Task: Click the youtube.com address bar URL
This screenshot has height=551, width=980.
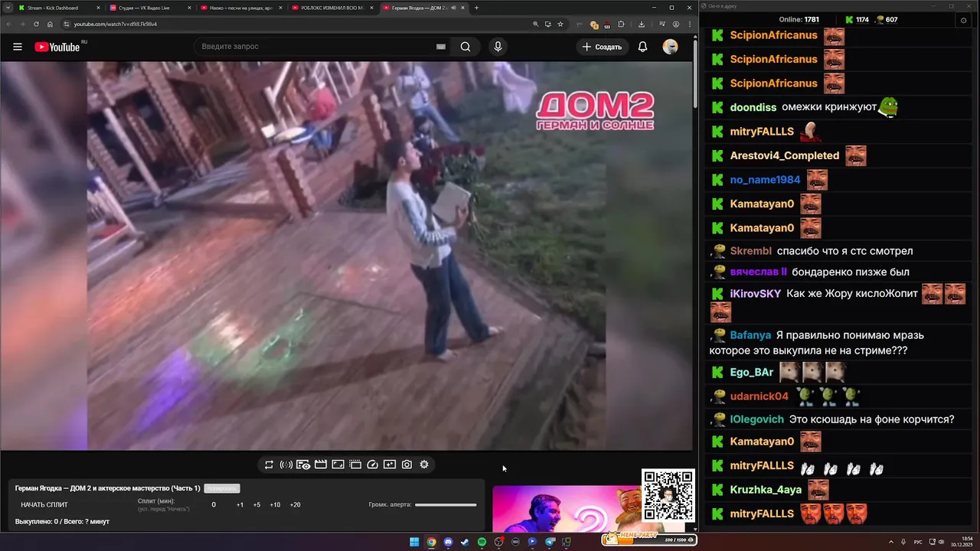Action: [x=116, y=24]
